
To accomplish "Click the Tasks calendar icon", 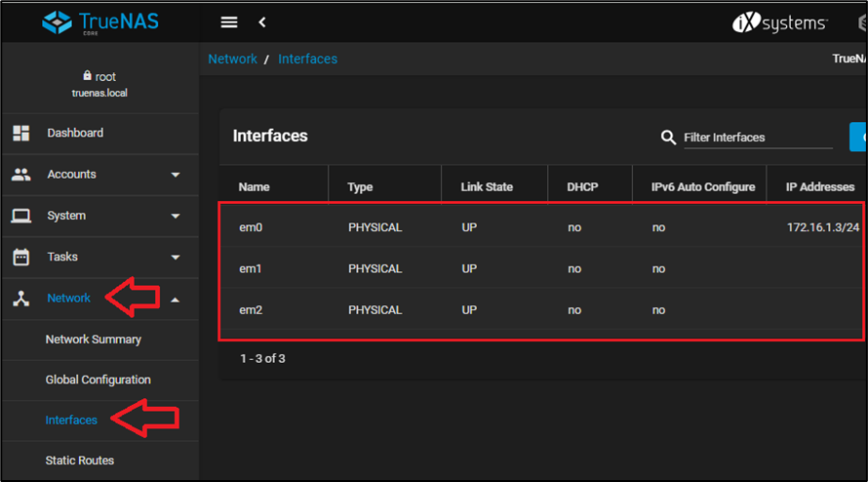I will coord(20,257).
